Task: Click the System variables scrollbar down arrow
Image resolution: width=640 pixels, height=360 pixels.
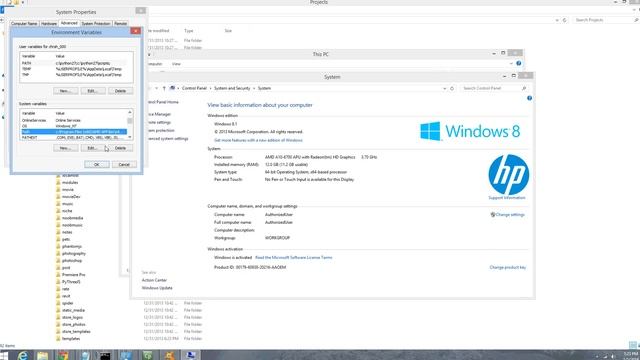Action: pyautogui.click(x=130, y=138)
